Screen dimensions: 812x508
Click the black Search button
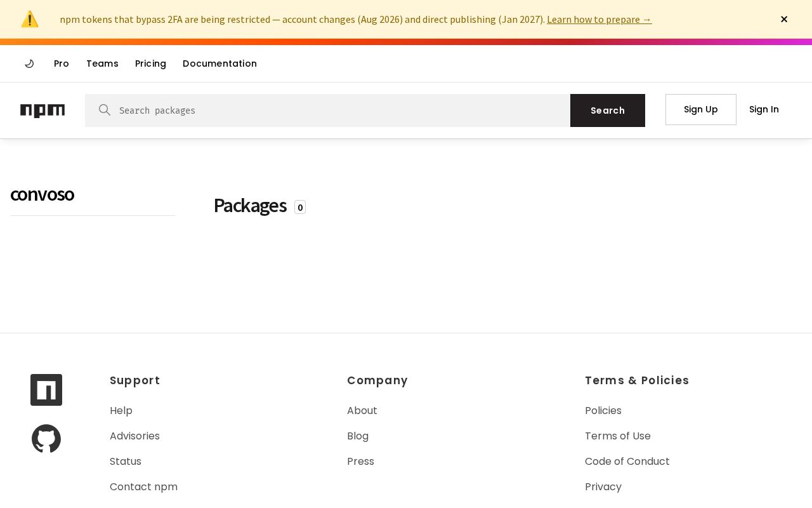tap(608, 110)
